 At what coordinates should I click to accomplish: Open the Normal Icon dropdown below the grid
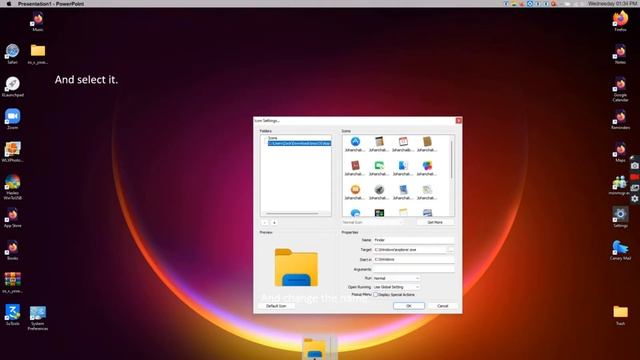pos(372,222)
